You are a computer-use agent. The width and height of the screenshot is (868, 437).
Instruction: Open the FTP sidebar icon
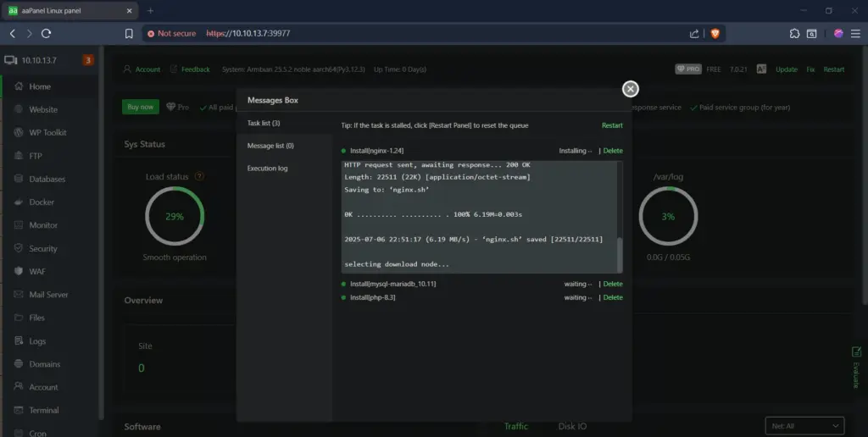click(19, 156)
